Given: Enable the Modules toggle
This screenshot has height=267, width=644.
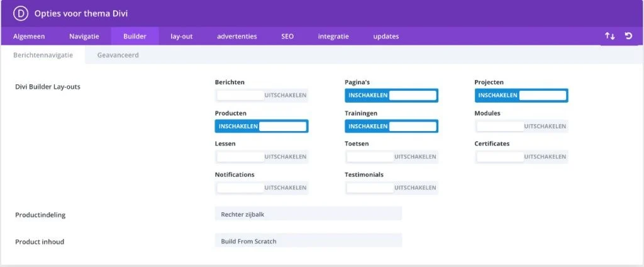Looking at the screenshot, I should click(x=521, y=127).
